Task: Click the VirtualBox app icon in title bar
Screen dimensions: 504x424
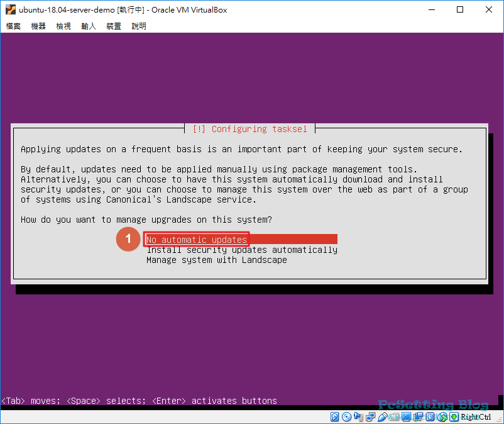Action: 9,9
